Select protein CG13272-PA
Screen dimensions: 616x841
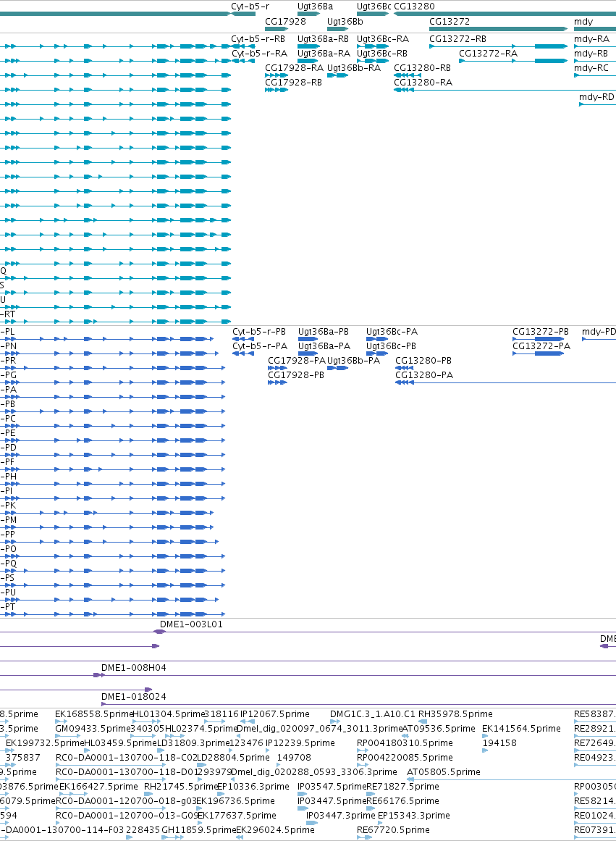coord(541,346)
